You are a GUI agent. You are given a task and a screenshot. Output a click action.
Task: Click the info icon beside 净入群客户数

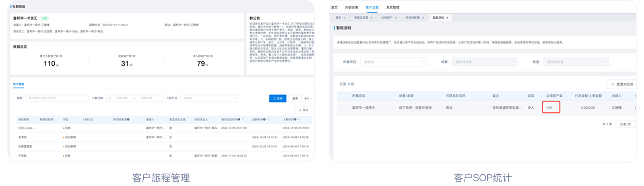211,56
